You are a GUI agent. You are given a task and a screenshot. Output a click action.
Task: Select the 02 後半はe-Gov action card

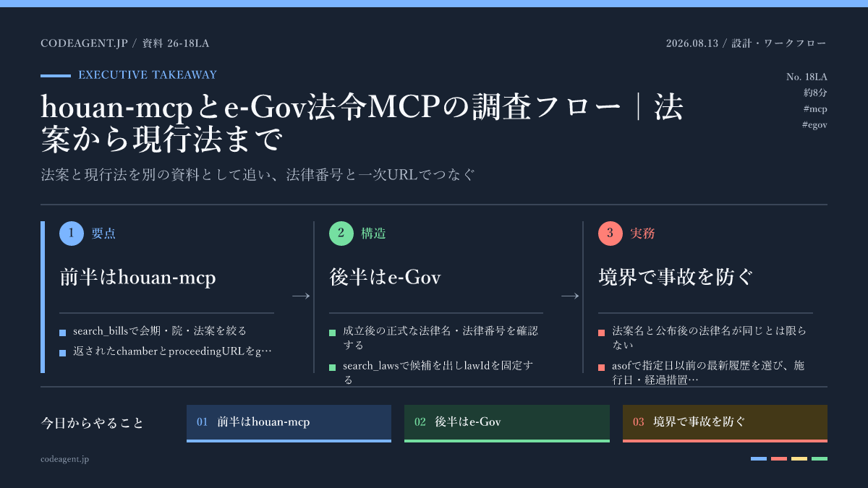pos(507,423)
